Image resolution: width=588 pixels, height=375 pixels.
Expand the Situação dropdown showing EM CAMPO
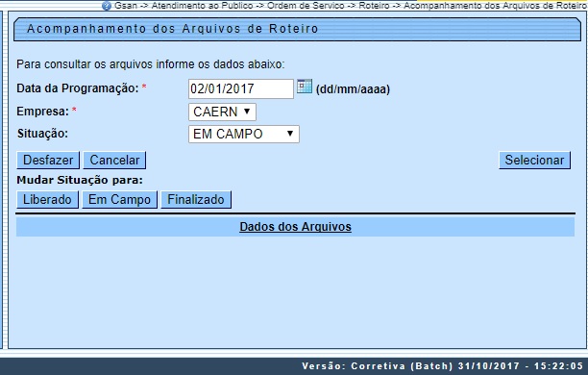244,134
